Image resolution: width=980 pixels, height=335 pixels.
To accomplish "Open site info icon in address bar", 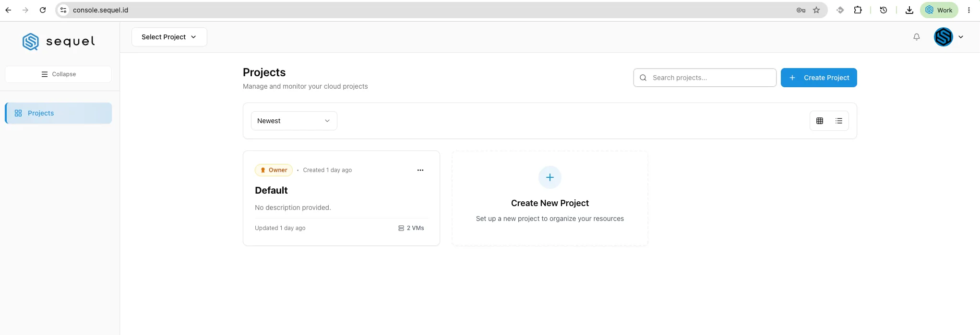I will click(x=63, y=10).
